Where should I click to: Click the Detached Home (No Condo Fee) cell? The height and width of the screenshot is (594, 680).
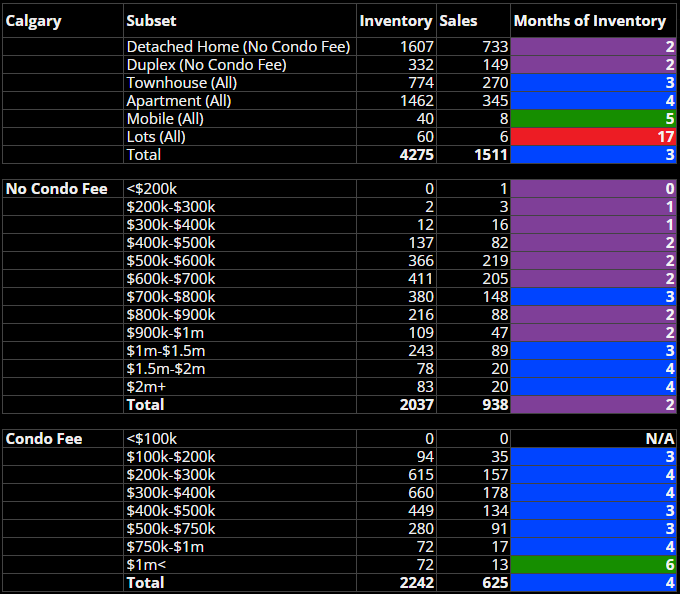[239, 47]
